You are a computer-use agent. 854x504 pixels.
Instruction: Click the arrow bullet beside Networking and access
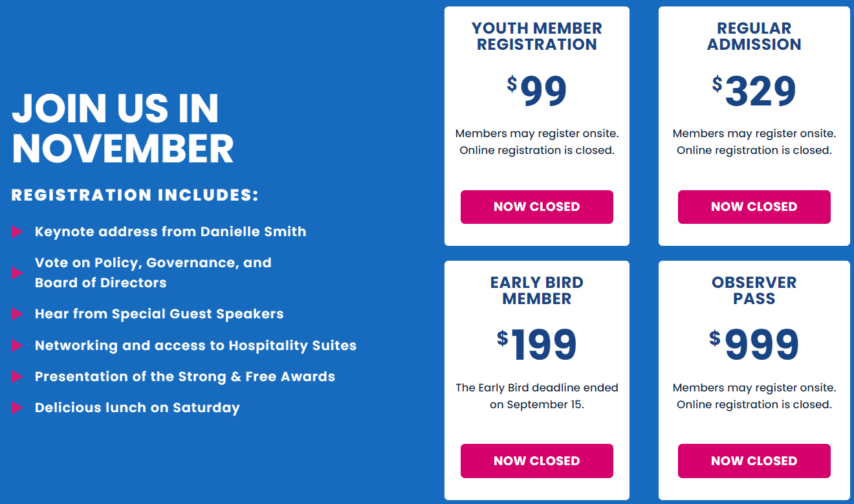pyautogui.click(x=17, y=345)
